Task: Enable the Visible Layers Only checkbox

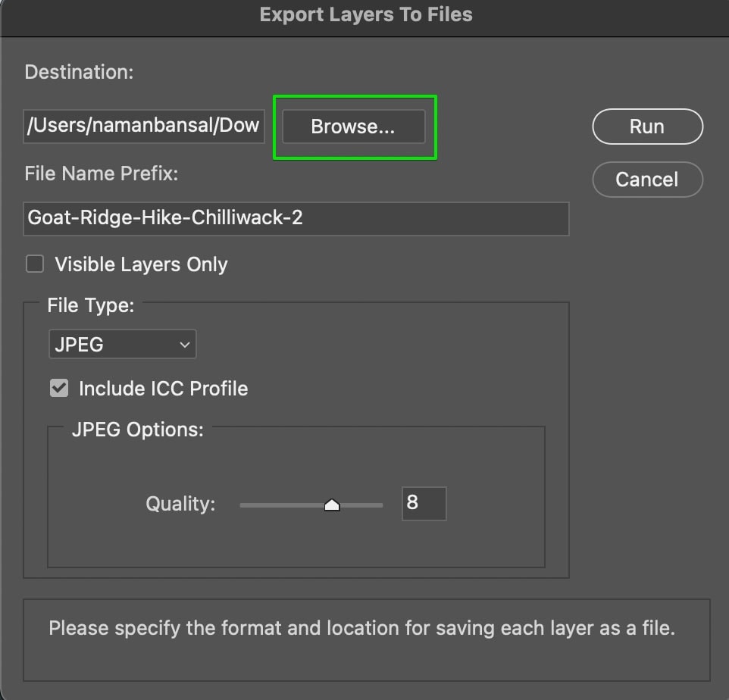Action: click(35, 264)
